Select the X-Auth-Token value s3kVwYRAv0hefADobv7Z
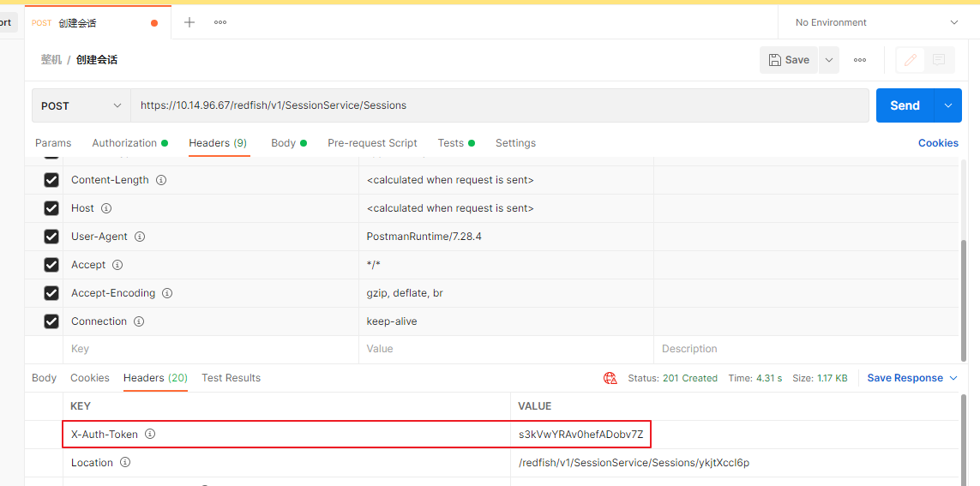980x486 pixels. point(580,435)
